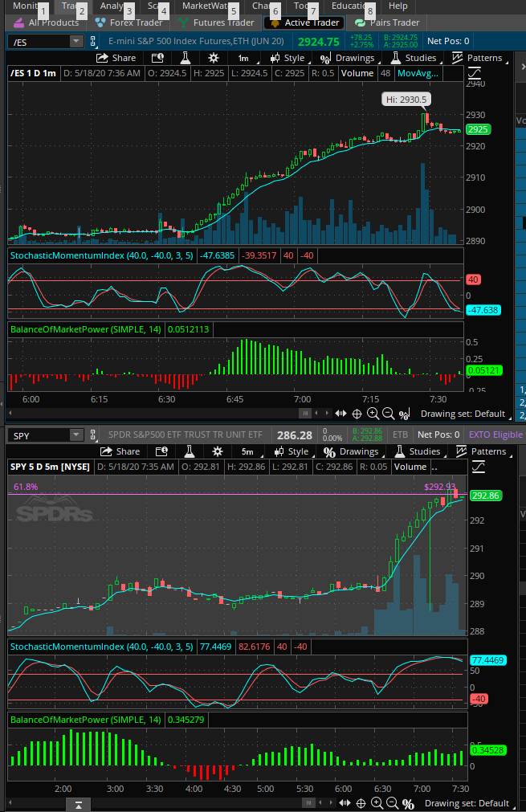Click the collapse-up arrow button at bottom

(x=78, y=805)
